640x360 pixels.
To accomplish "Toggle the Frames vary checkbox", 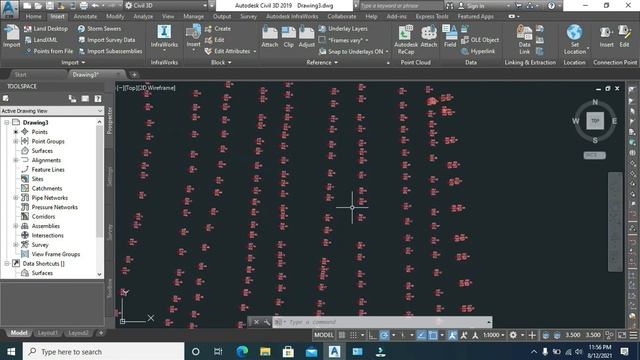I will point(322,40).
